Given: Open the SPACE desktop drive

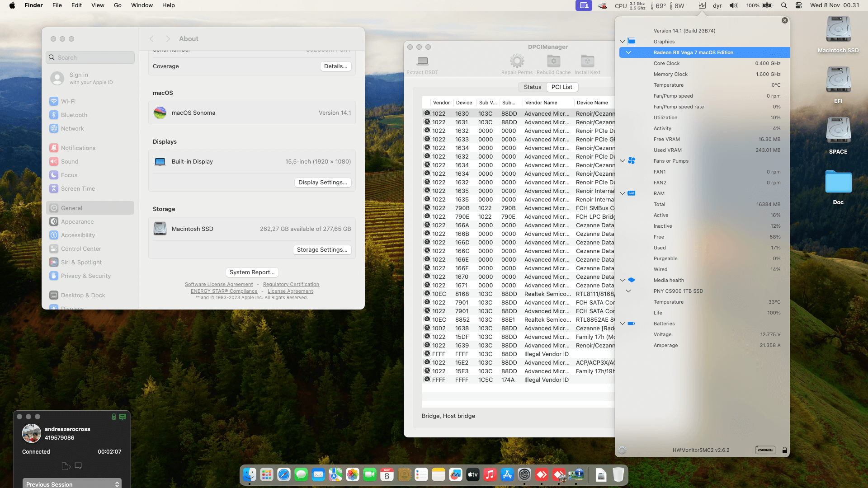Looking at the screenshot, I should 838,136.
